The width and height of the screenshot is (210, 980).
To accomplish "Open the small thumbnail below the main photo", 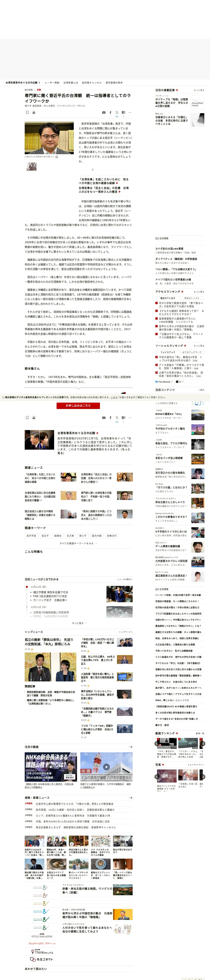I will [32, 166].
